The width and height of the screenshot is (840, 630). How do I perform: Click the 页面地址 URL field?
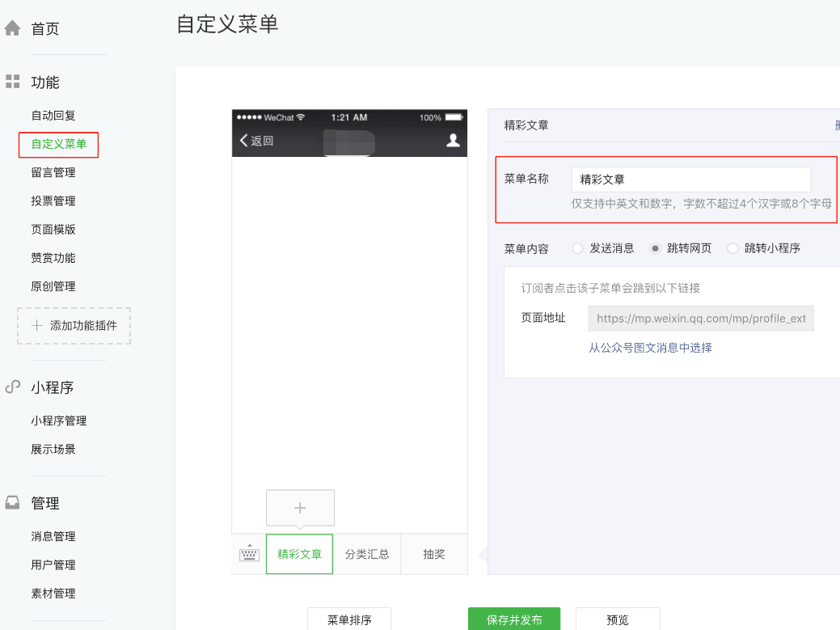pos(700,319)
